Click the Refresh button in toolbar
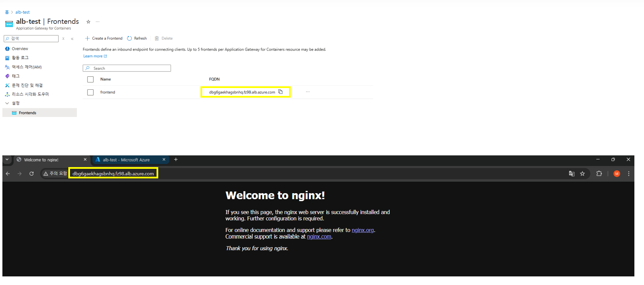The image size is (644, 285). pyautogui.click(x=137, y=39)
